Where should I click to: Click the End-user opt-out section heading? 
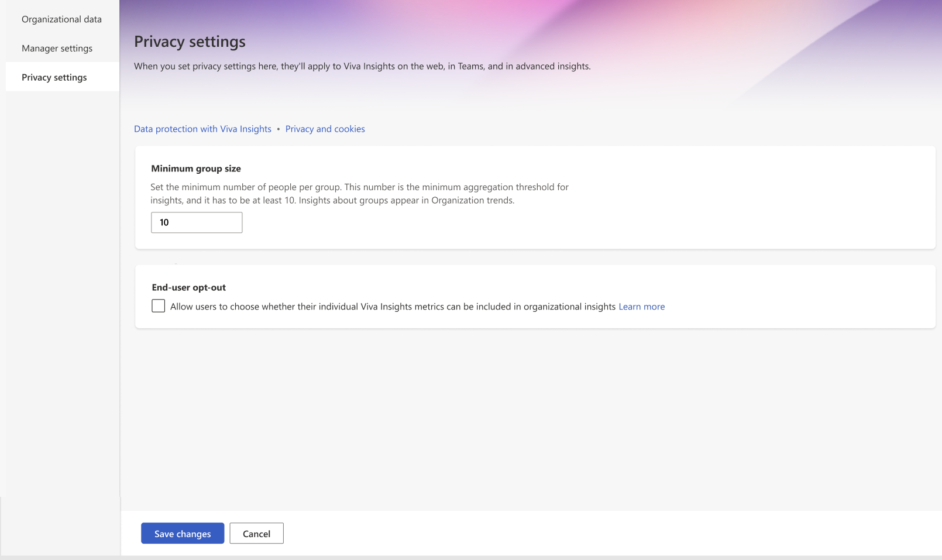pyautogui.click(x=188, y=287)
